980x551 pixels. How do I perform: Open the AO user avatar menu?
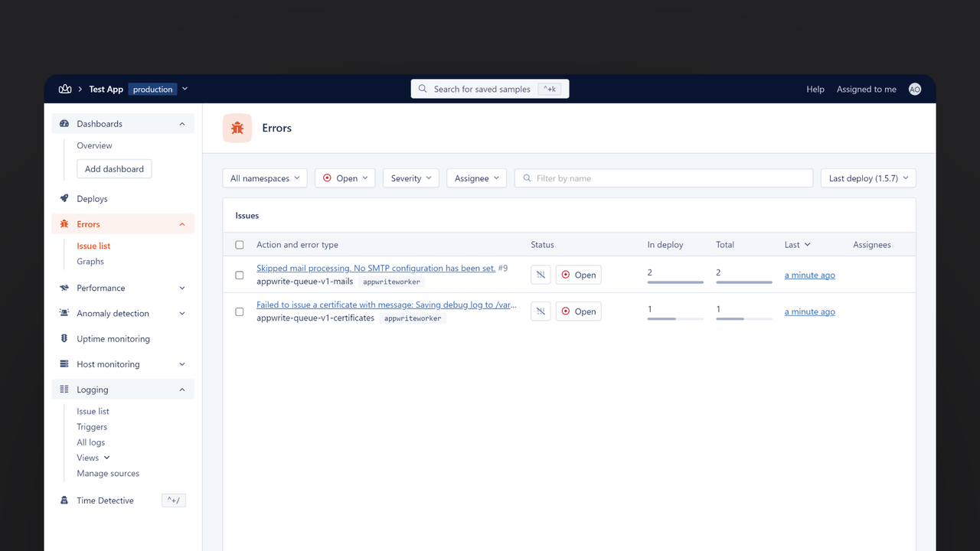tap(915, 90)
